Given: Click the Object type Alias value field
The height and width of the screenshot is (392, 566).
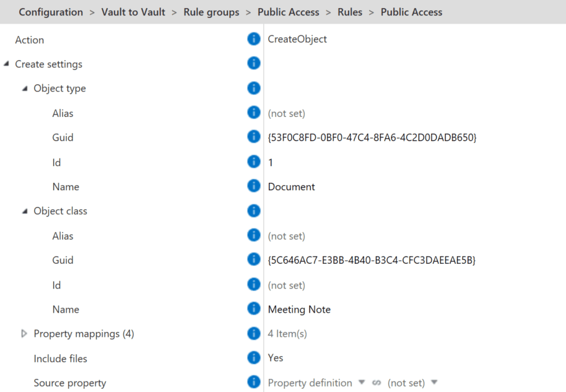Looking at the screenshot, I should coord(286,113).
